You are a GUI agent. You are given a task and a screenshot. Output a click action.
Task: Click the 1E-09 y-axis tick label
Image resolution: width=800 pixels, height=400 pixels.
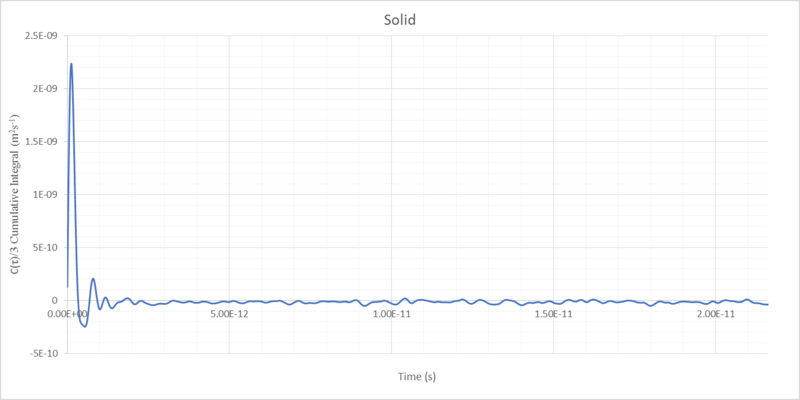[45, 195]
